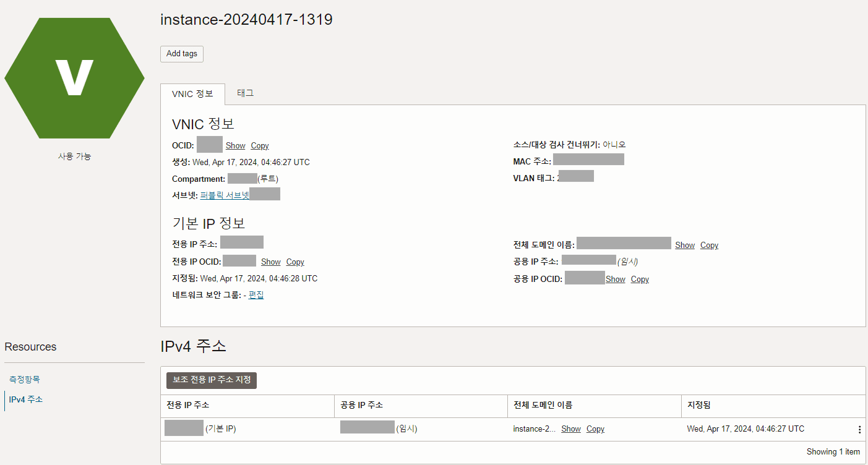
Task: Click 편집 for 네트워크 보안 그룹
Action: tap(256, 296)
